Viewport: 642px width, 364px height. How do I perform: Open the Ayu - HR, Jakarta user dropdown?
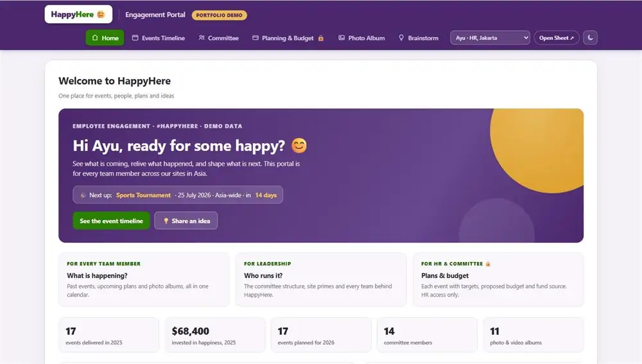[x=490, y=38]
